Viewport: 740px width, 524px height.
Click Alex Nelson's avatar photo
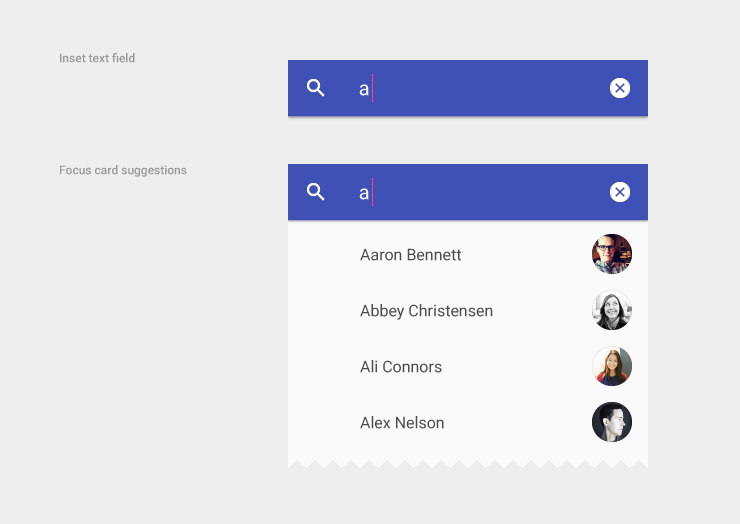(x=612, y=422)
